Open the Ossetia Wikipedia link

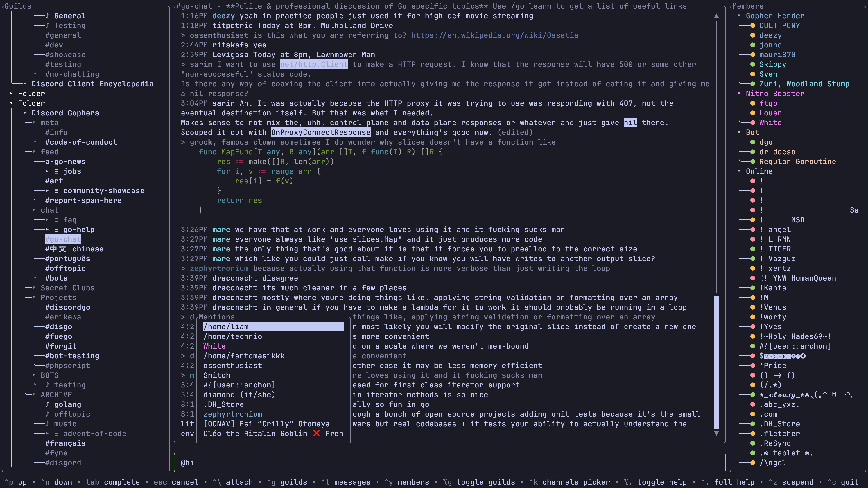click(495, 35)
